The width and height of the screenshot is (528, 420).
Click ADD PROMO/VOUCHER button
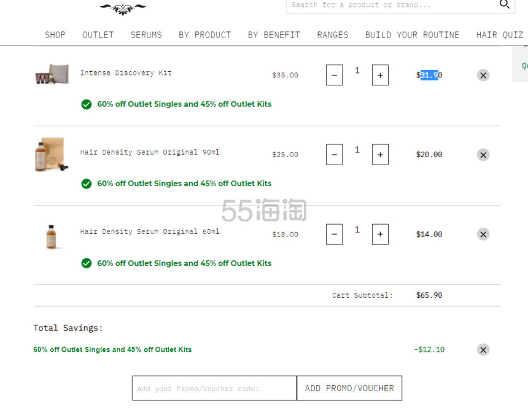pos(349,388)
